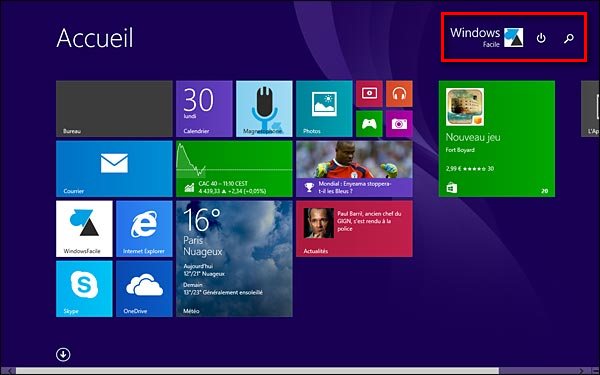
Task: Click the chart icon on Finance tile
Action: (x=189, y=187)
